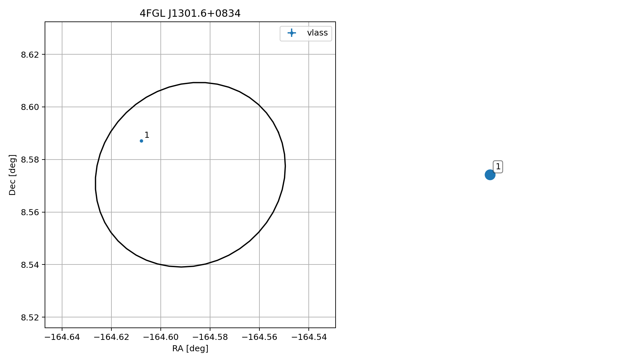Viewport: 644px width, 362px height.
Task: Click the −164.58 tick label on RA axis
Action: tap(210, 337)
